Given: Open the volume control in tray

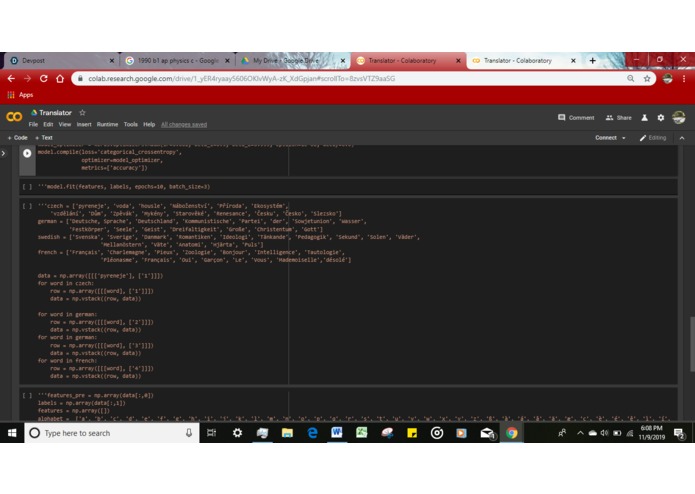Looking at the screenshot, I should [605, 433].
